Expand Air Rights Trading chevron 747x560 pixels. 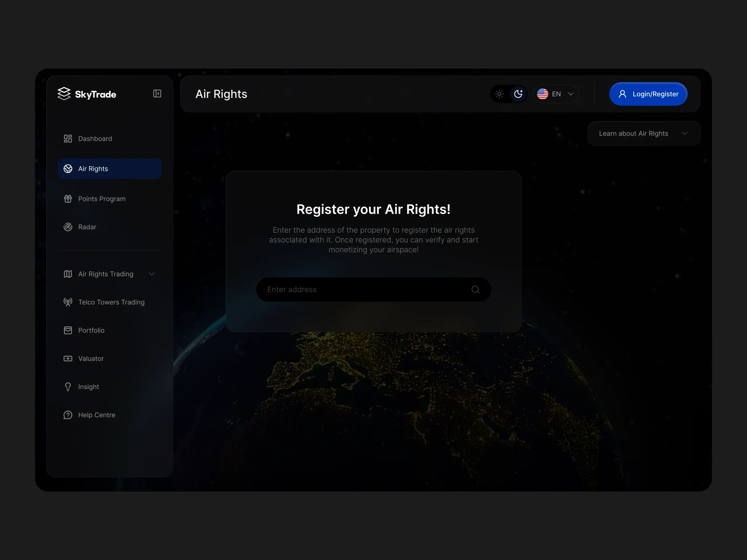tap(152, 274)
